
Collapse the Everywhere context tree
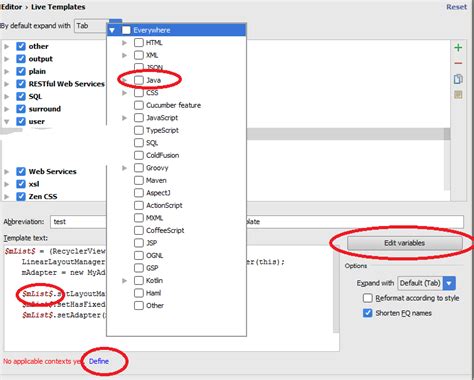tap(112, 30)
